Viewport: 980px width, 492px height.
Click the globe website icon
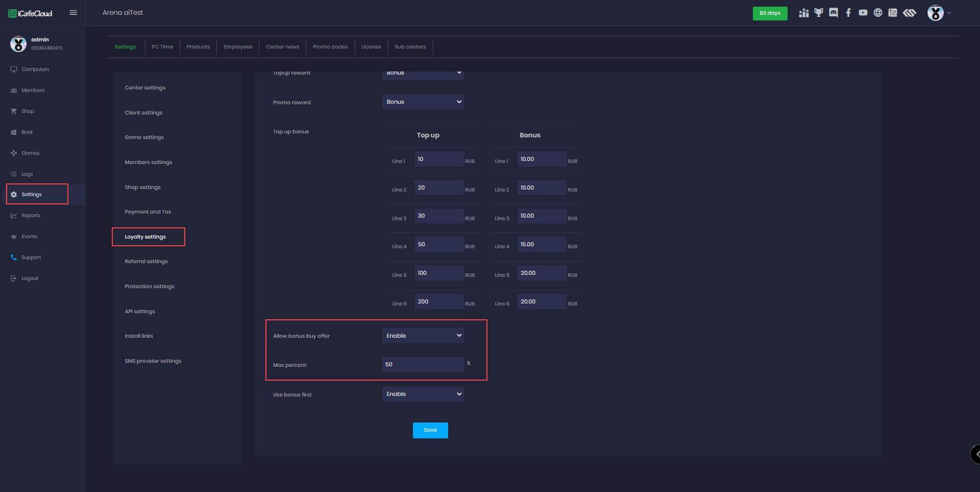click(878, 13)
